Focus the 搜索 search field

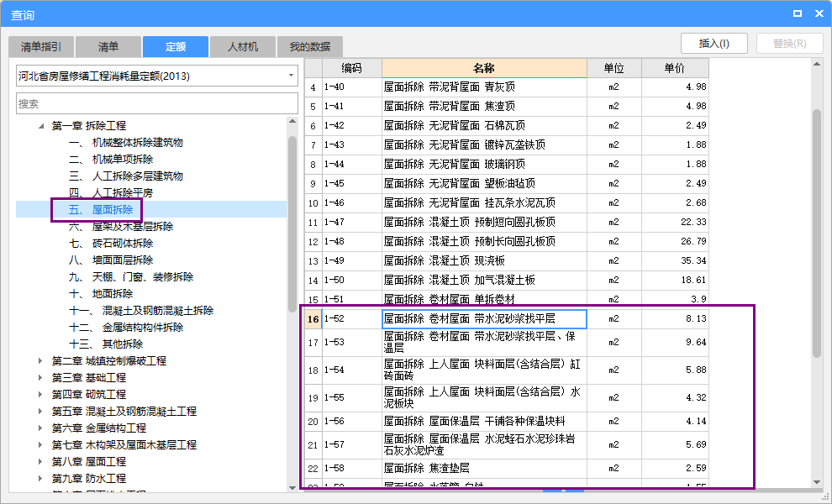(157, 103)
